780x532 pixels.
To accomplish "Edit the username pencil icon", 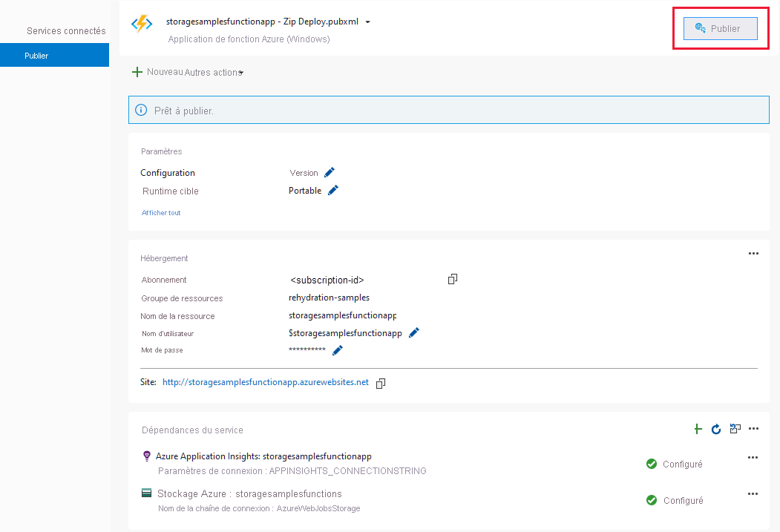I will 413,332.
